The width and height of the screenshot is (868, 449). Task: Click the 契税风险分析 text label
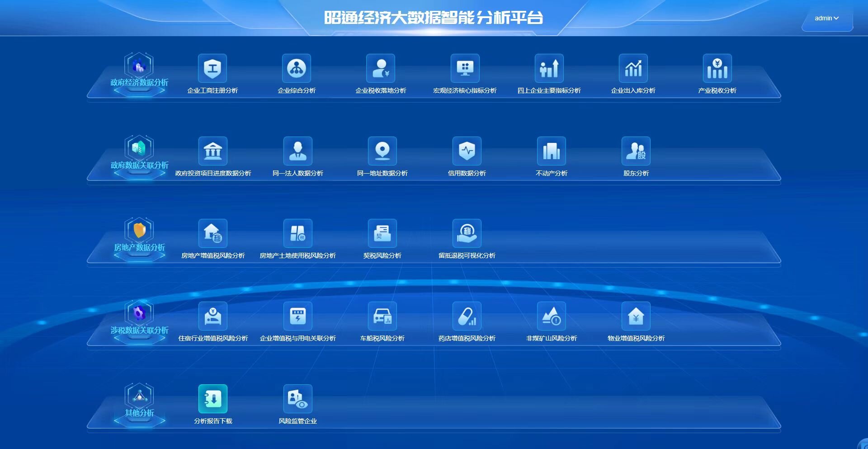pos(382,255)
